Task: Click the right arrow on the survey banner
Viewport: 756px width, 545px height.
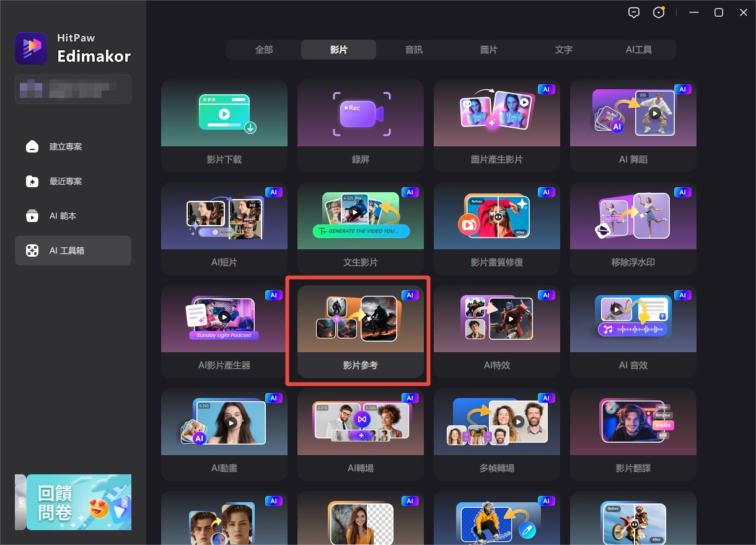Action: [x=125, y=502]
